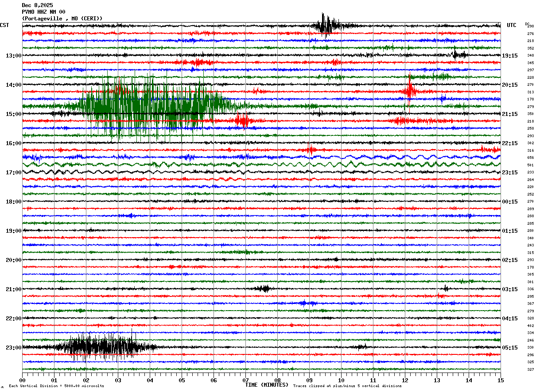Click the DC offset value 327
This screenshot has width=536, height=392.
click(x=530, y=369)
